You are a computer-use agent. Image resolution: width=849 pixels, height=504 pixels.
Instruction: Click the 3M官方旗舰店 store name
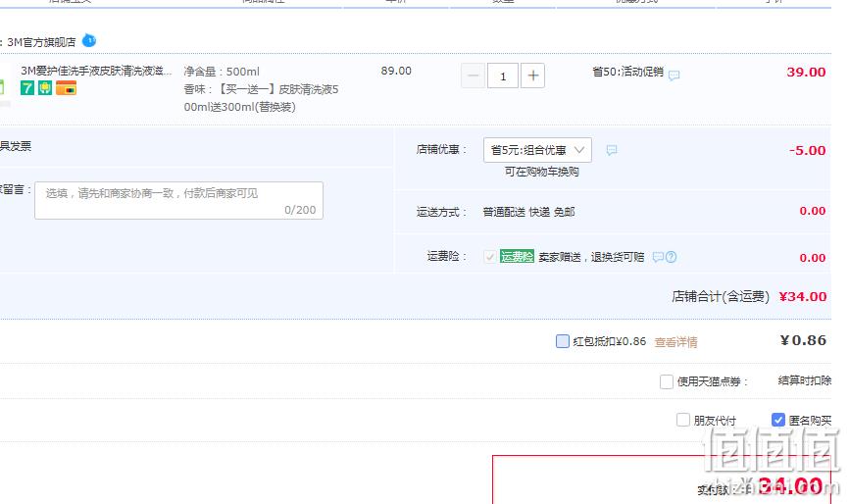42,42
